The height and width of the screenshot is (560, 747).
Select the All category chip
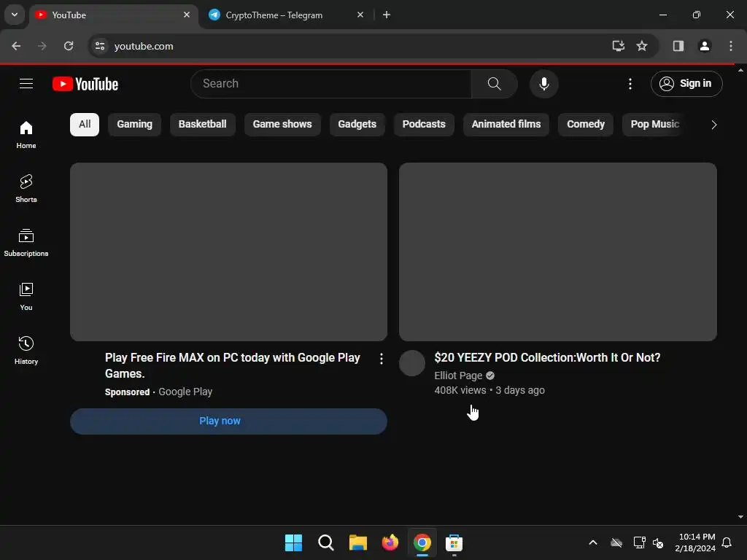click(x=85, y=124)
